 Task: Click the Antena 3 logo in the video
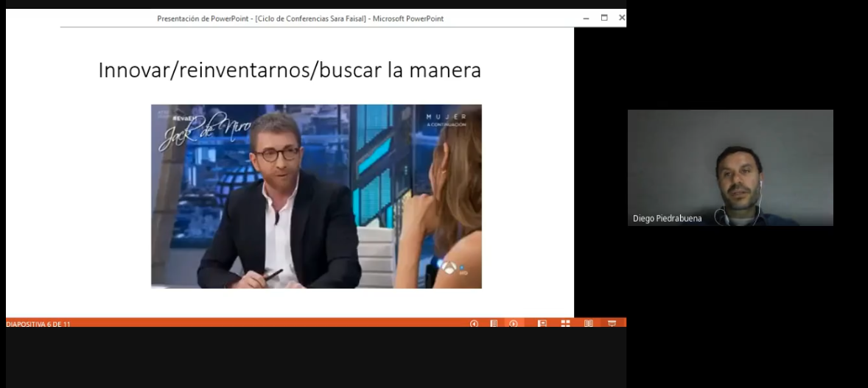450,269
